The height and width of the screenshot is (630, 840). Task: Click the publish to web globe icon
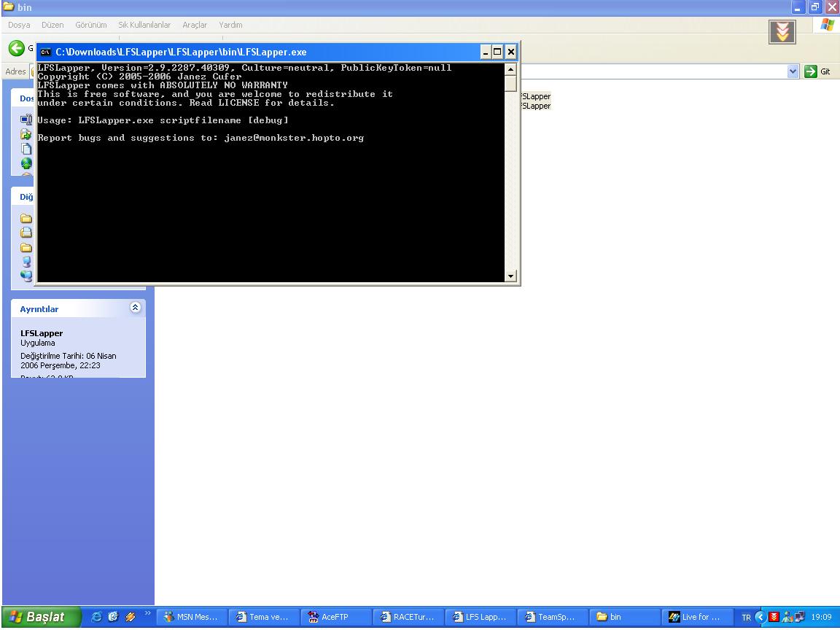click(x=26, y=163)
